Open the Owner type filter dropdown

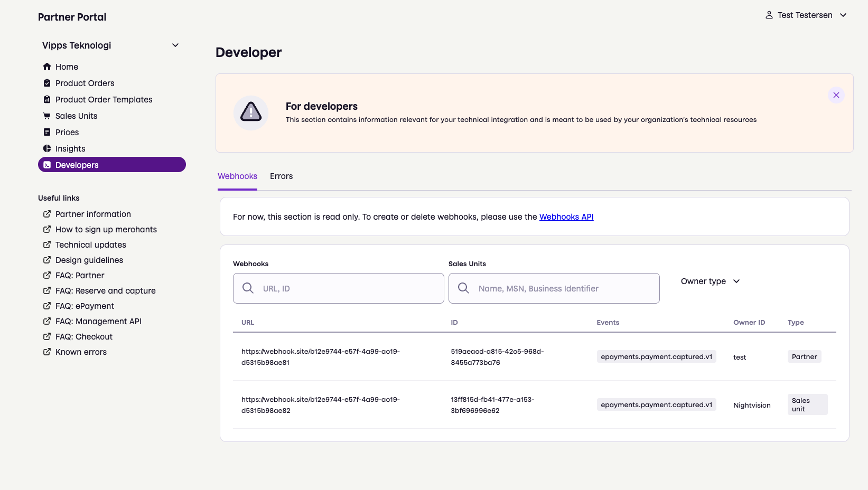click(x=710, y=281)
